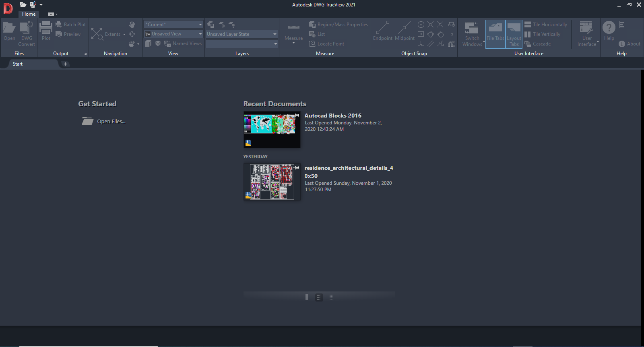The image size is (644, 347).
Task: Open residence_architectural_details thumbnail
Action: [x=272, y=182]
